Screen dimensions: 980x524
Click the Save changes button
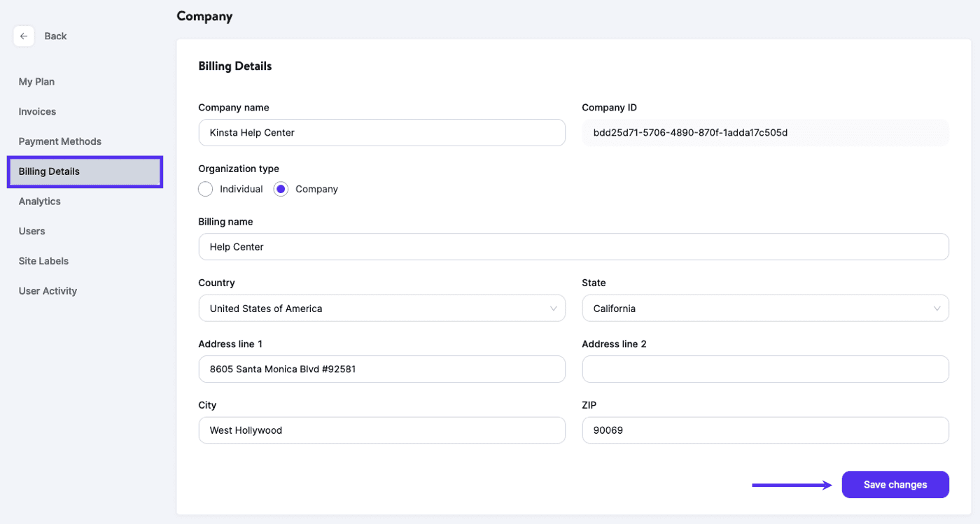pos(895,484)
